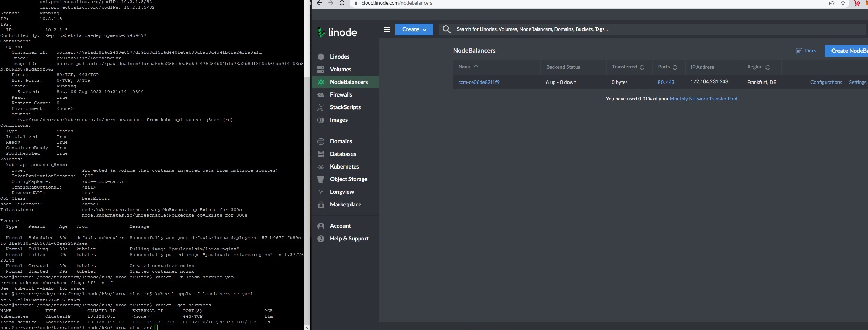Go to Object Storage menu label

pos(349,179)
